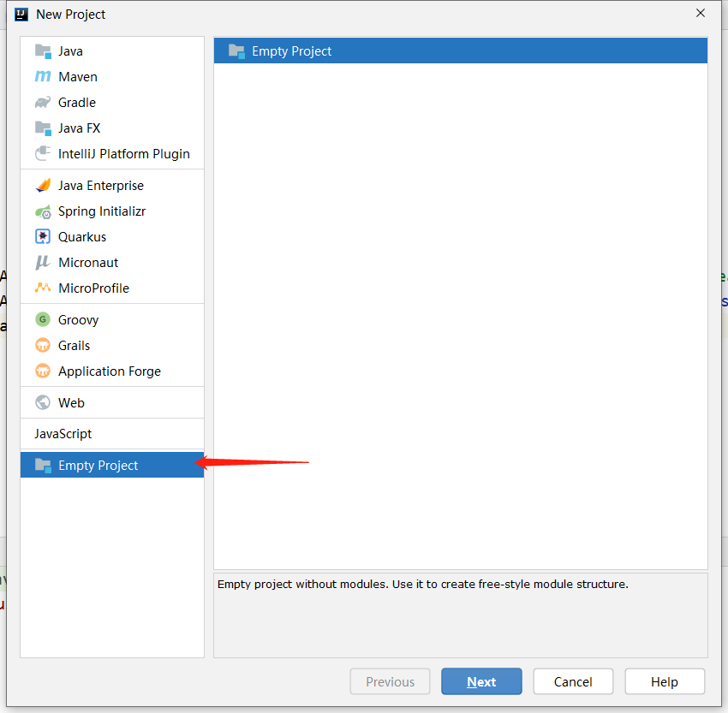728x713 pixels.
Task: Click the Groovy green G icon
Action: pyautogui.click(x=43, y=319)
